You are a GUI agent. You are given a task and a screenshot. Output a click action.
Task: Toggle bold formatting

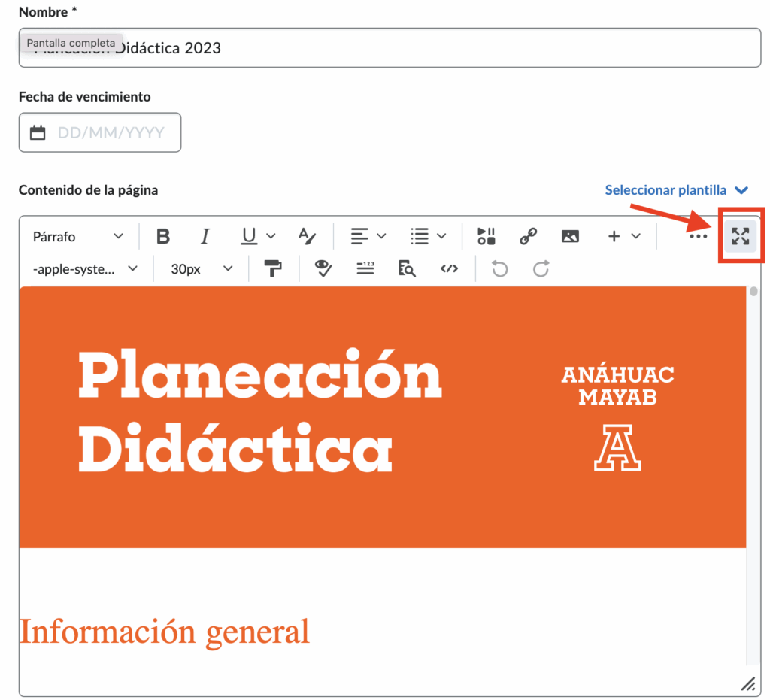pyautogui.click(x=163, y=236)
